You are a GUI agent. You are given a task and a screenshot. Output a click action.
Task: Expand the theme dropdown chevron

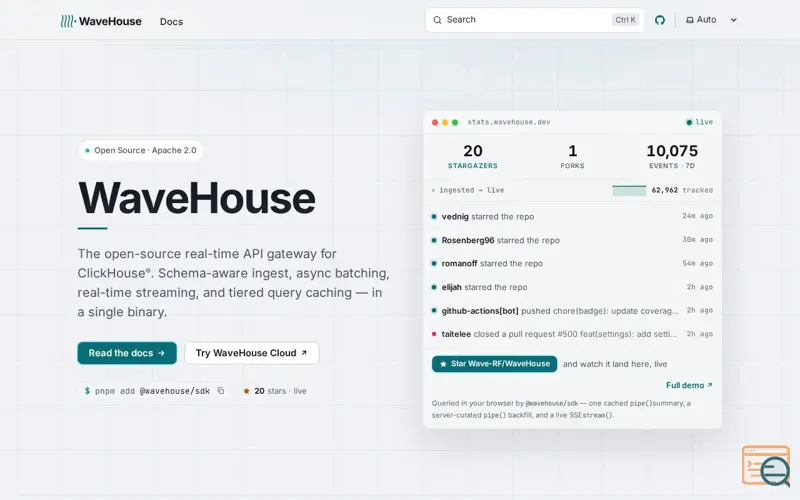coord(734,20)
